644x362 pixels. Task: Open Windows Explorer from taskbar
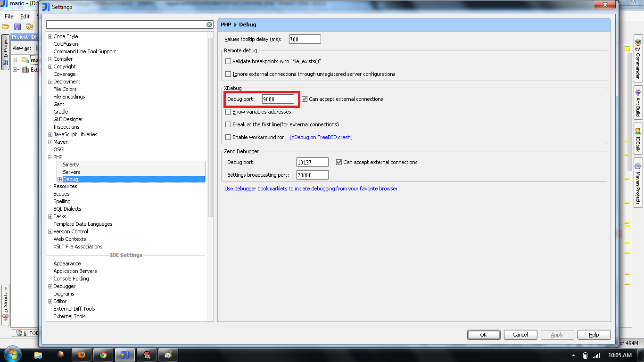(x=38, y=355)
